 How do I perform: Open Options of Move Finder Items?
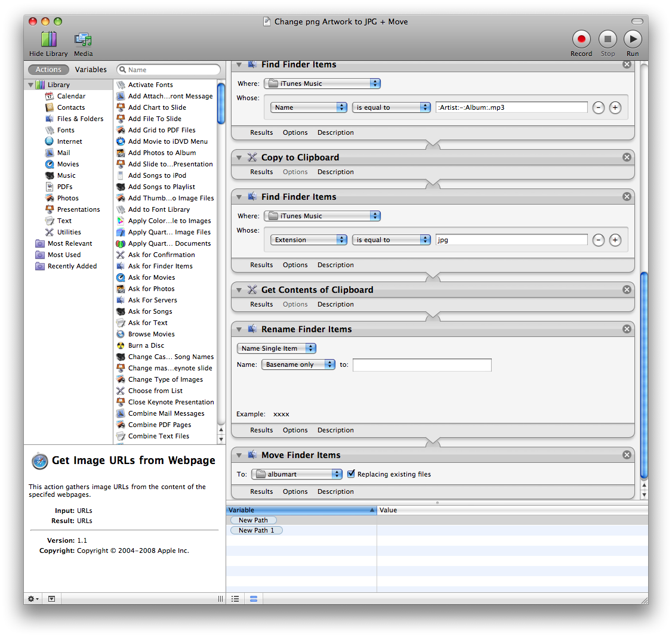(x=295, y=492)
